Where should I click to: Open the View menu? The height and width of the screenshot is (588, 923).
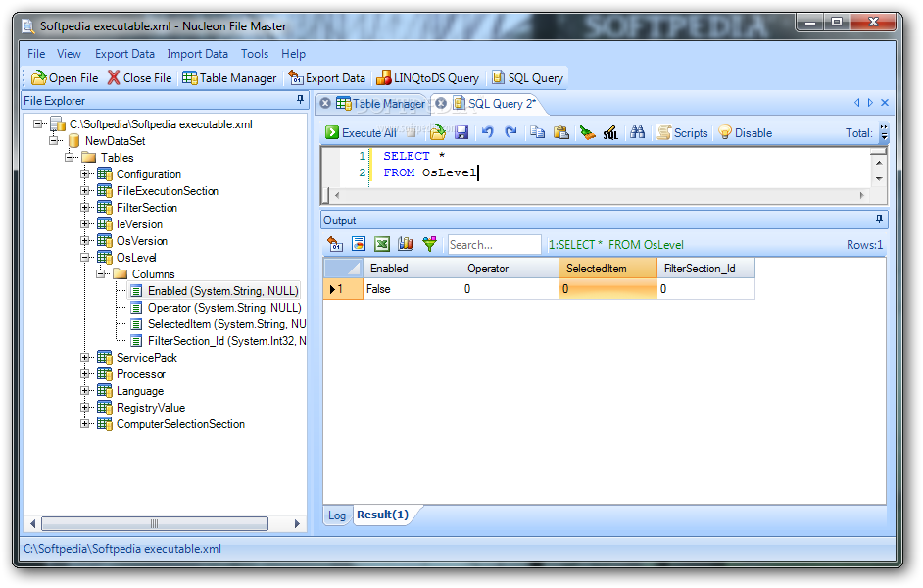[x=69, y=54]
